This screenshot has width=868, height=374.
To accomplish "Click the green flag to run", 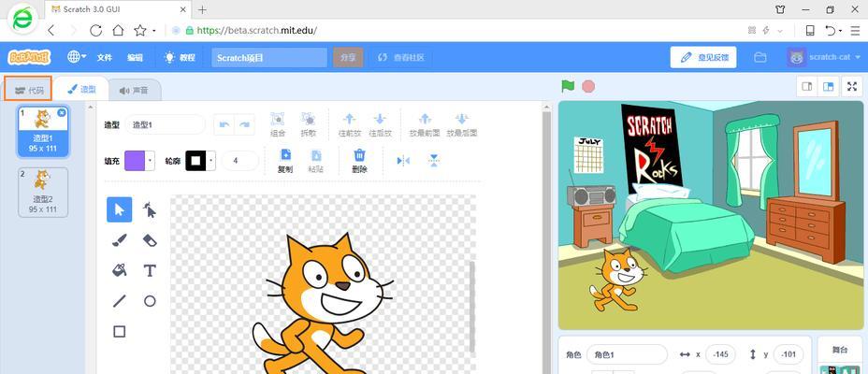I will pos(568,86).
